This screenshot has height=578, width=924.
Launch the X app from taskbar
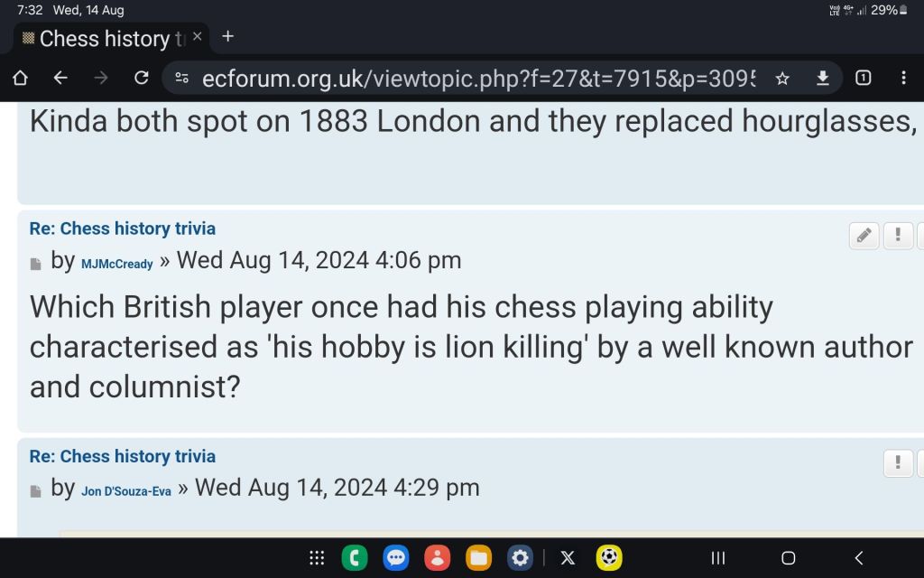coord(568,558)
